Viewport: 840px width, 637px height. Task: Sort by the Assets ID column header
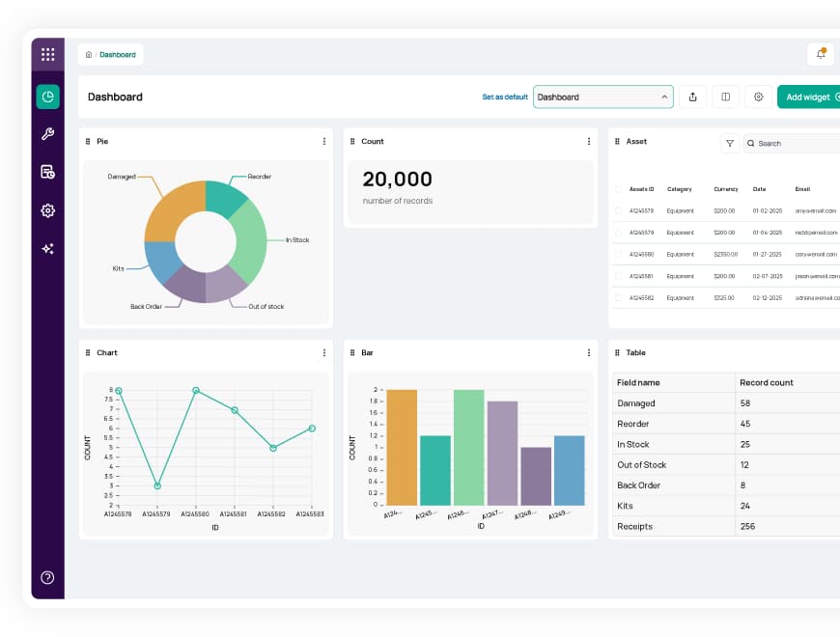pos(641,189)
